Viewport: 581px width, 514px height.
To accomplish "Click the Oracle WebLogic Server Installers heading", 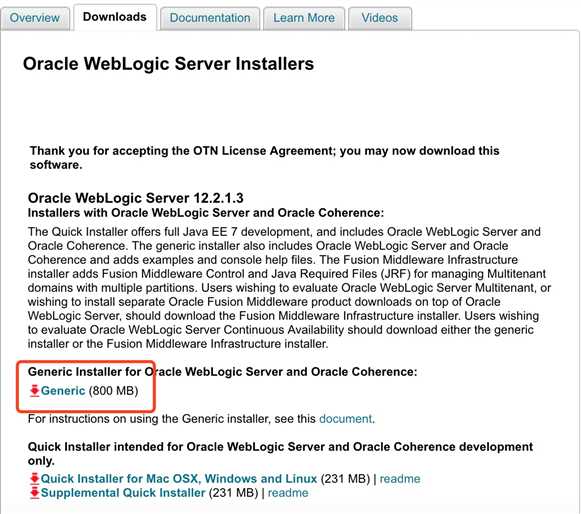I will (x=169, y=64).
